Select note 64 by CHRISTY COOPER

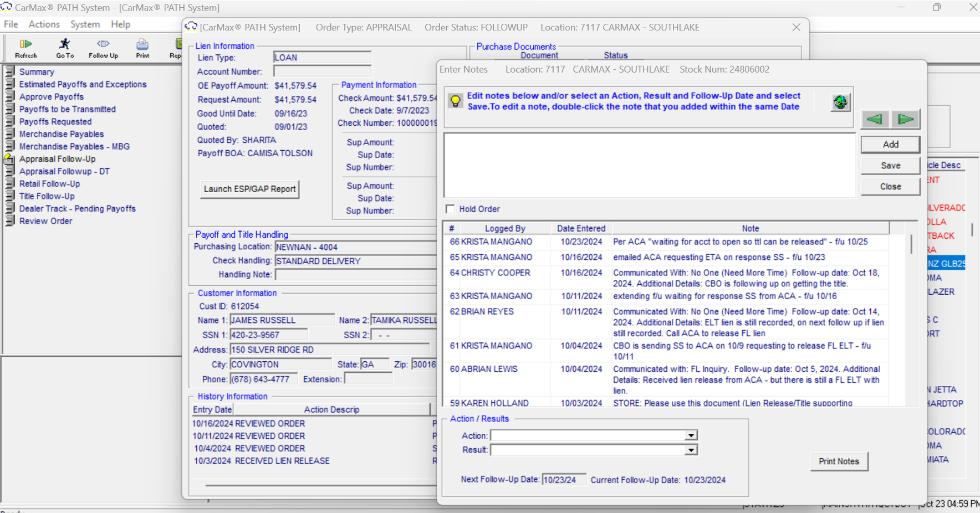click(x=666, y=278)
